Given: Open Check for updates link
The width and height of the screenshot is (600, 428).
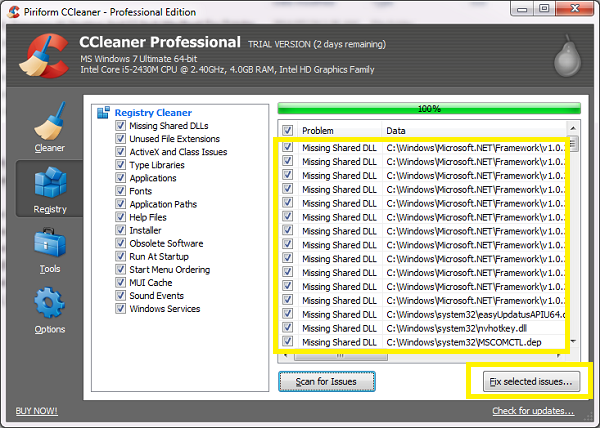Looking at the screenshot, I should pyautogui.click(x=533, y=411).
